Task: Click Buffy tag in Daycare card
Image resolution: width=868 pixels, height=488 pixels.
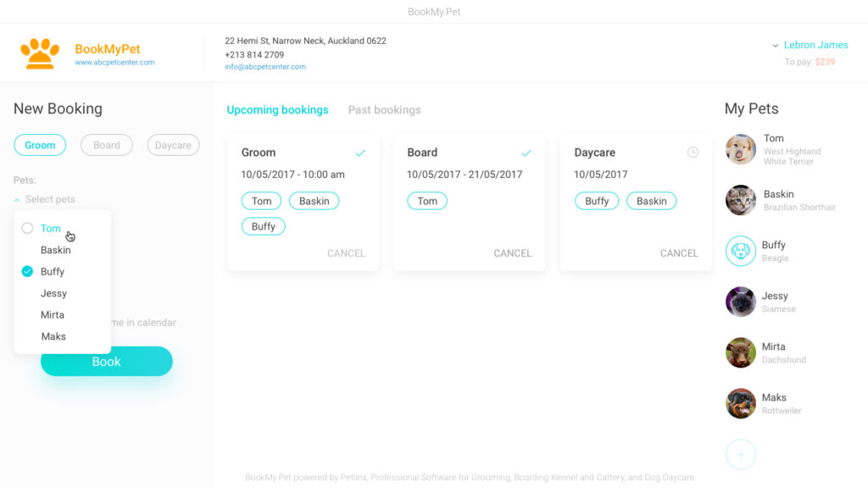Action: [597, 201]
